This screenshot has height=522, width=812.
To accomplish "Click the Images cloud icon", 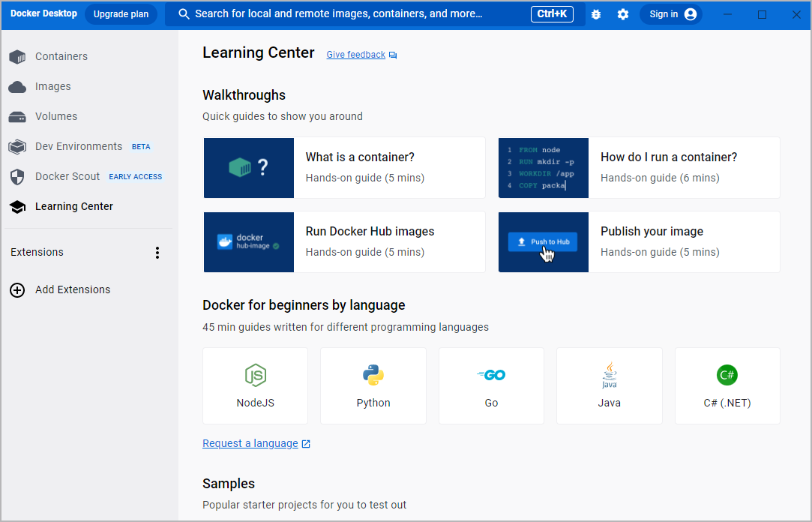I will [17, 86].
